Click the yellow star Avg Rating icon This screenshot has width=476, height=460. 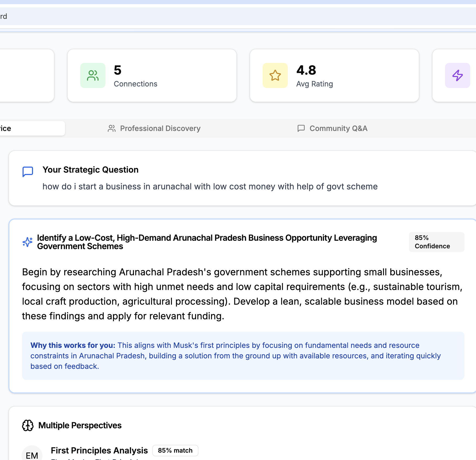[x=275, y=75]
